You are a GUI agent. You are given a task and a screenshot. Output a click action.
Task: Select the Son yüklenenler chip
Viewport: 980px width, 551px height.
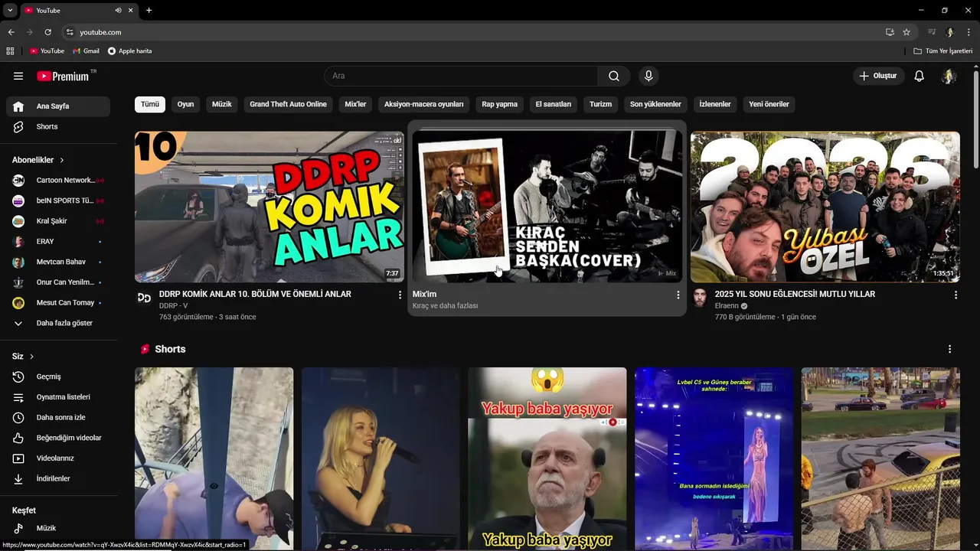655,104
